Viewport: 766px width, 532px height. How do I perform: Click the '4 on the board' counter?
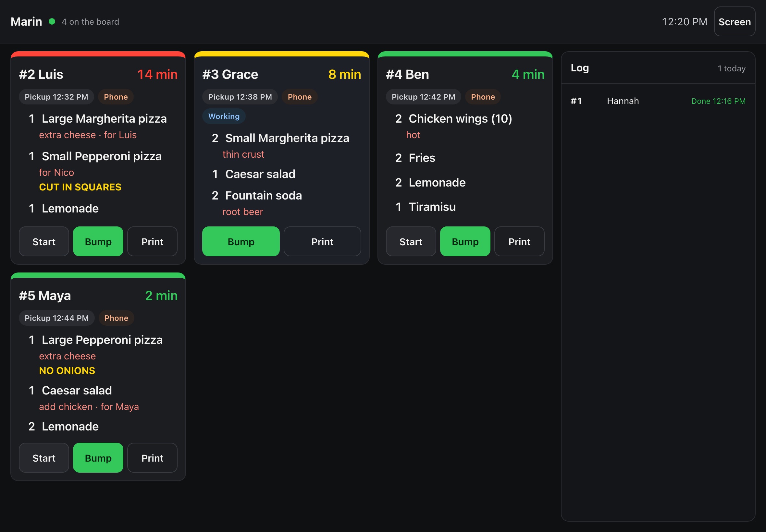90,22
